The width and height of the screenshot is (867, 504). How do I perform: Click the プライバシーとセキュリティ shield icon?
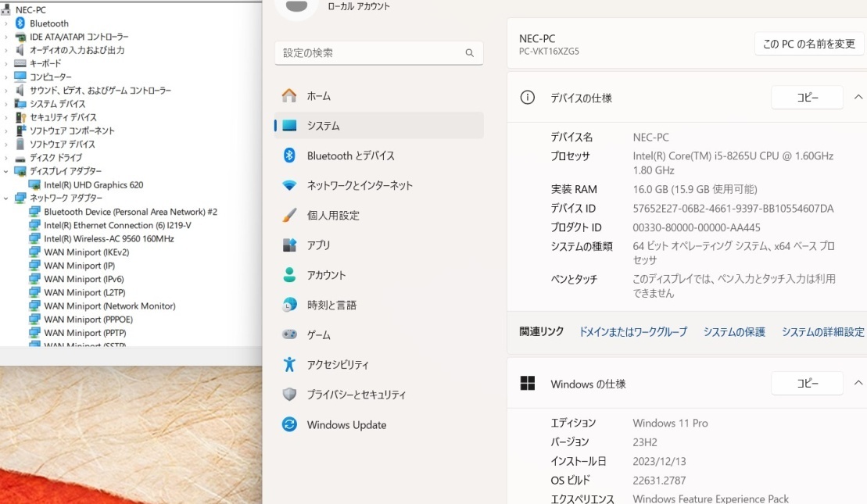289,394
